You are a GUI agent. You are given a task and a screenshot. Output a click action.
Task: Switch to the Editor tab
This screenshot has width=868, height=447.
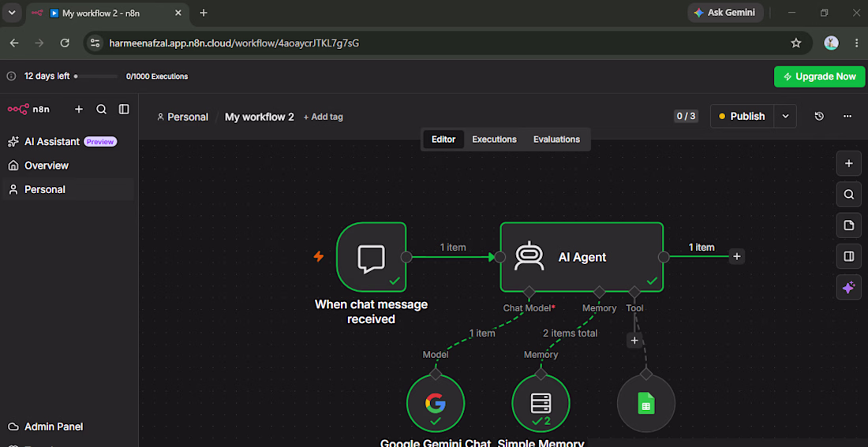tap(443, 140)
